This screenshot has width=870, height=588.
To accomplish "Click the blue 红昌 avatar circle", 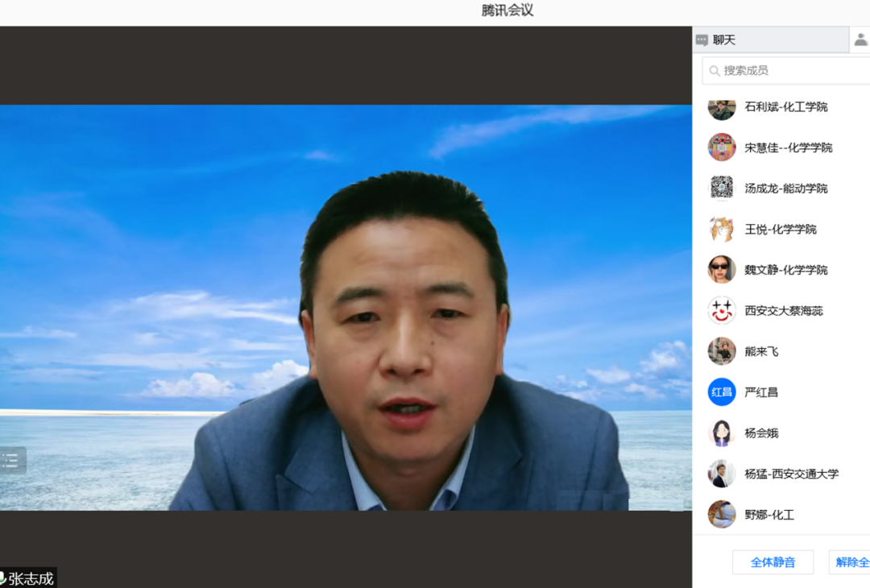I will (722, 392).
